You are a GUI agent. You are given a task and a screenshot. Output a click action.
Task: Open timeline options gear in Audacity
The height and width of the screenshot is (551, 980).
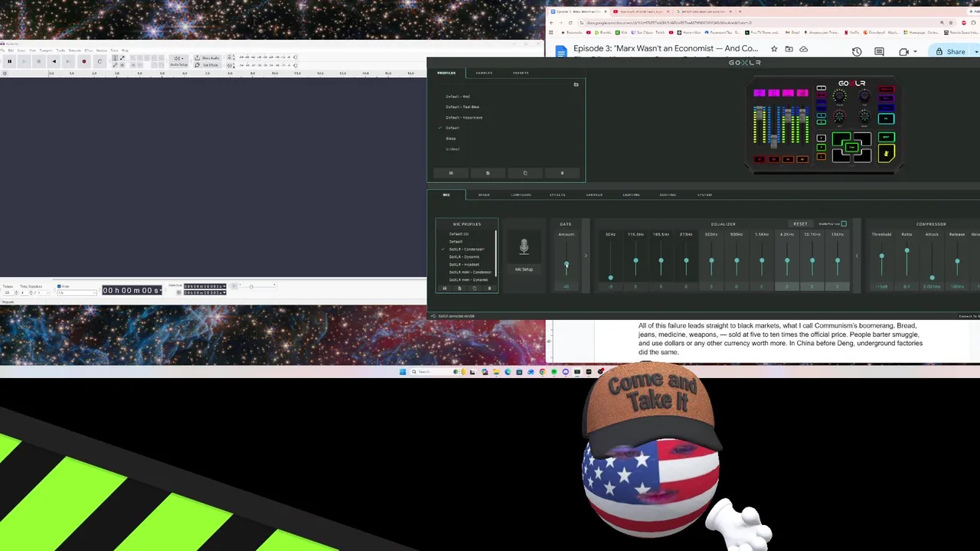[x=5, y=73]
